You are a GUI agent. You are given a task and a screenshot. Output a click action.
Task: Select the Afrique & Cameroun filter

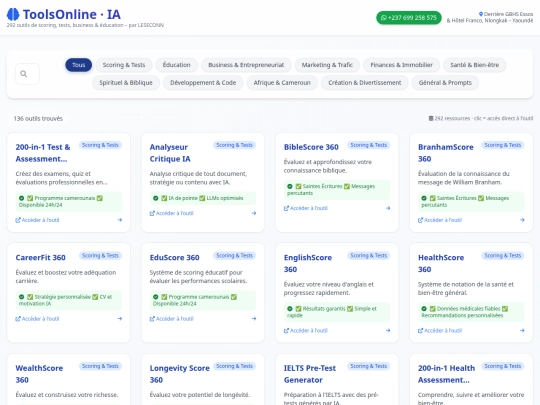point(282,83)
